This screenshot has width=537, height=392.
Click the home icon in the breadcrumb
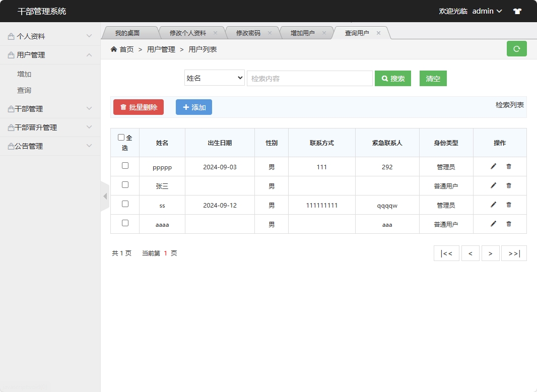pyautogui.click(x=113, y=49)
